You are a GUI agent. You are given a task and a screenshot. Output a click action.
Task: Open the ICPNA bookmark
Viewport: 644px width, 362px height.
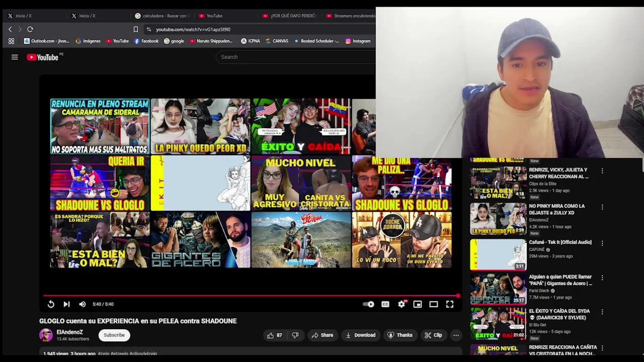[x=251, y=41]
